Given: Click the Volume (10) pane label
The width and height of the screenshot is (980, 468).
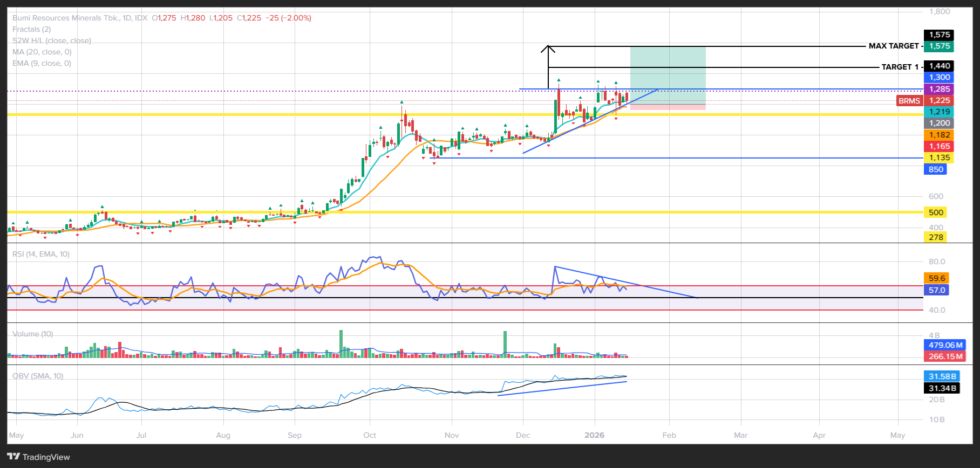Looking at the screenshot, I should tap(33, 334).
